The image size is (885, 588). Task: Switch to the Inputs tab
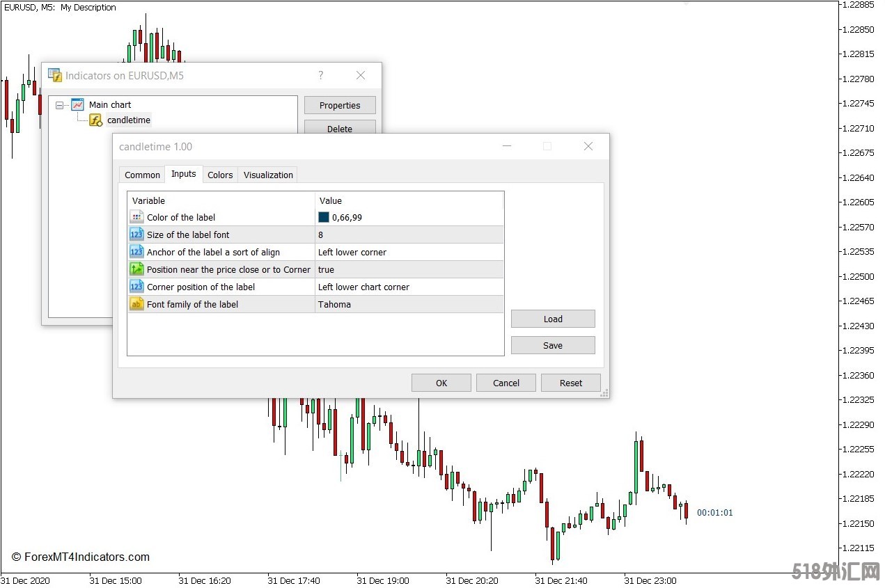pos(184,174)
